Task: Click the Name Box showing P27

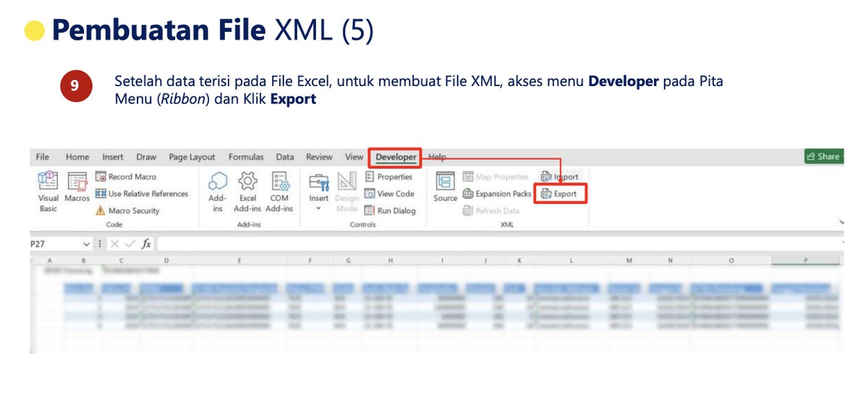Action: click(x=55, y=244)
